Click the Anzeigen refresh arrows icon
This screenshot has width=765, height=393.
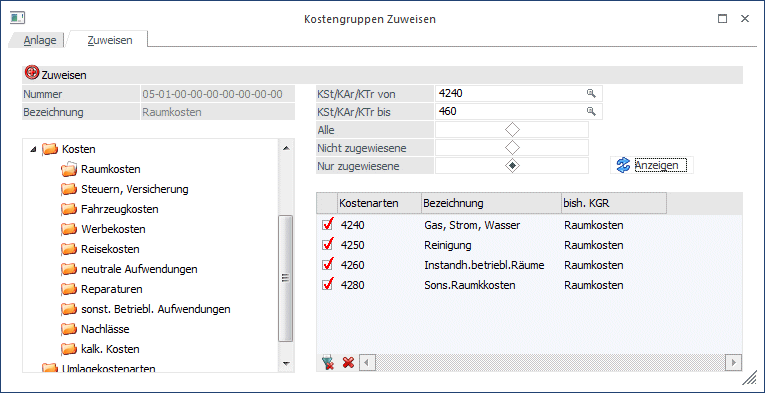[x=624, y=165]
